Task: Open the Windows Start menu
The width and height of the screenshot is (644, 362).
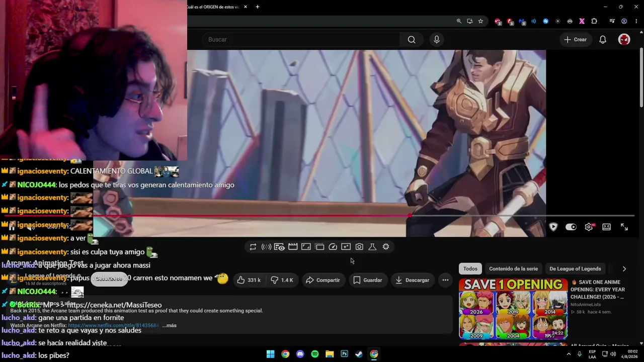Action: point(270,354)
